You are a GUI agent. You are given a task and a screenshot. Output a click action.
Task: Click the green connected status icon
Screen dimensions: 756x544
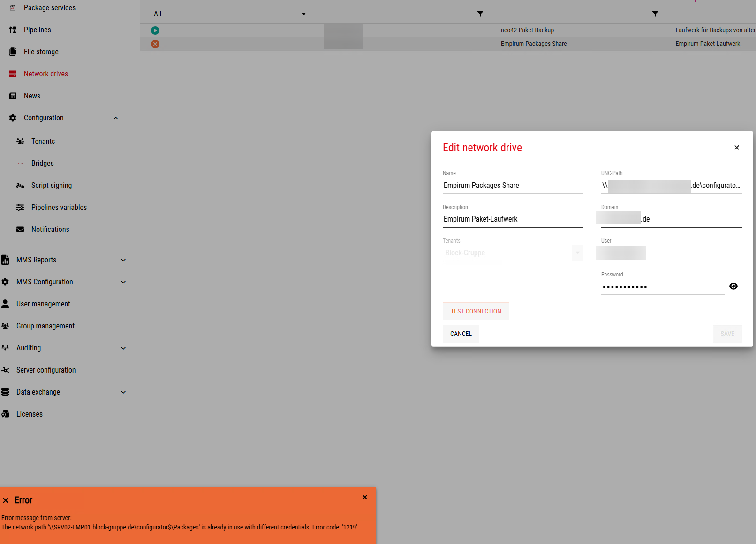(155, 30)
